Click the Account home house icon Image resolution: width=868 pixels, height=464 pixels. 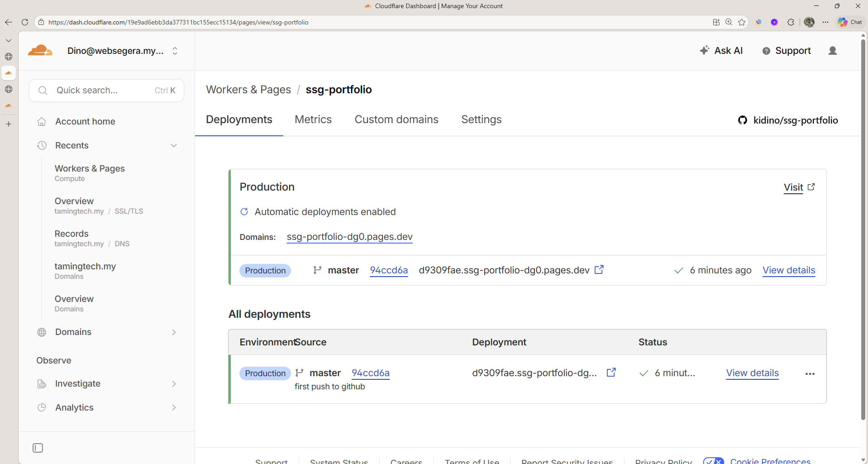click(x=42, y=121)
